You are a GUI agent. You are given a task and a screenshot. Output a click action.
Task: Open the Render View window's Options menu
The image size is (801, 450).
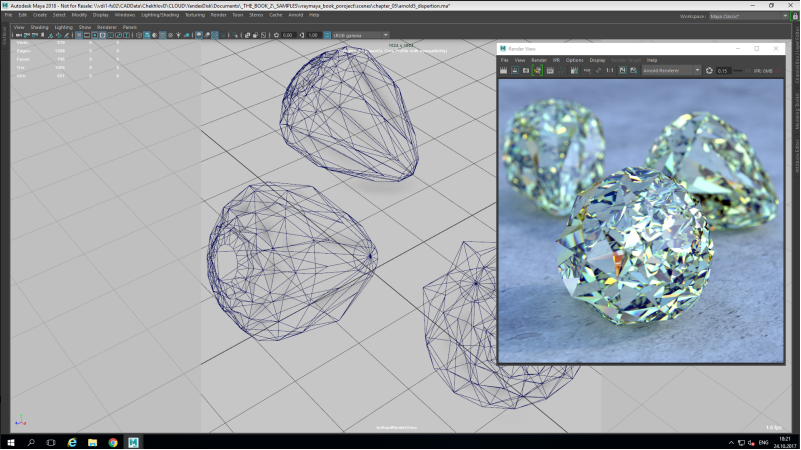click(574, 60)
